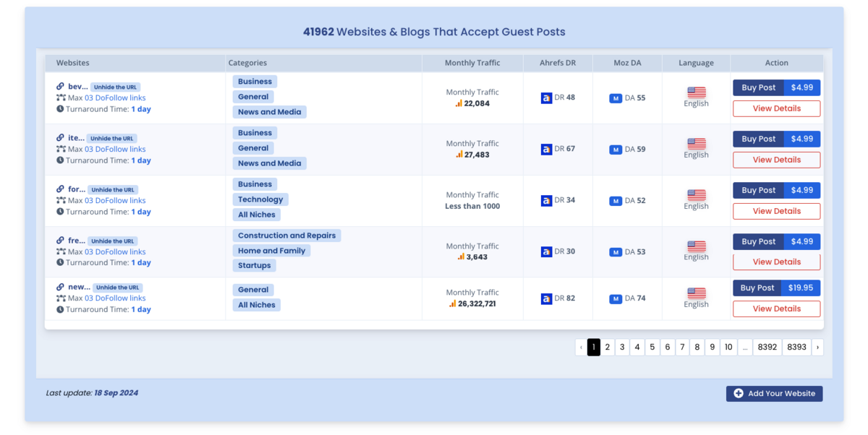The width and height of the screenshot is (868, 435).
Task: Sort by Monthly Traffic column header
Action: (x=472, y=63)
